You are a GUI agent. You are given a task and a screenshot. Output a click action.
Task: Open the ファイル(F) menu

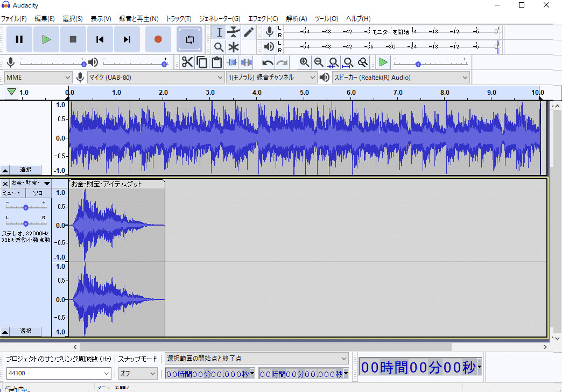coord(14,19)
